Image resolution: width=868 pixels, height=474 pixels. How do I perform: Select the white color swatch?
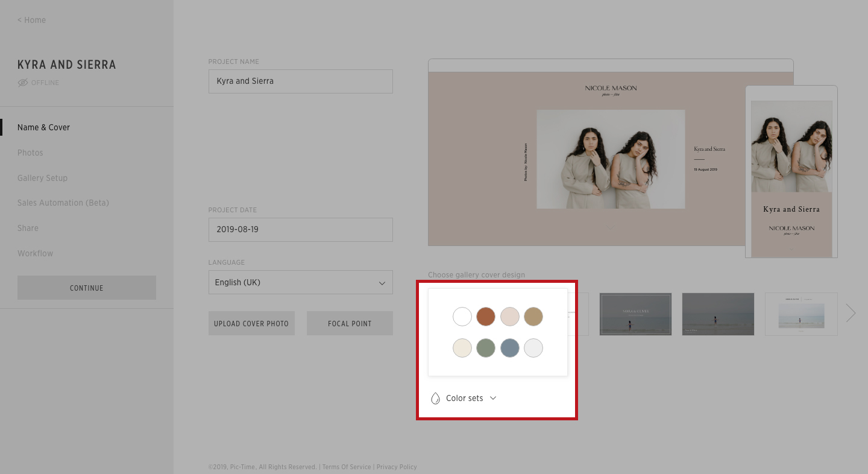462,317
